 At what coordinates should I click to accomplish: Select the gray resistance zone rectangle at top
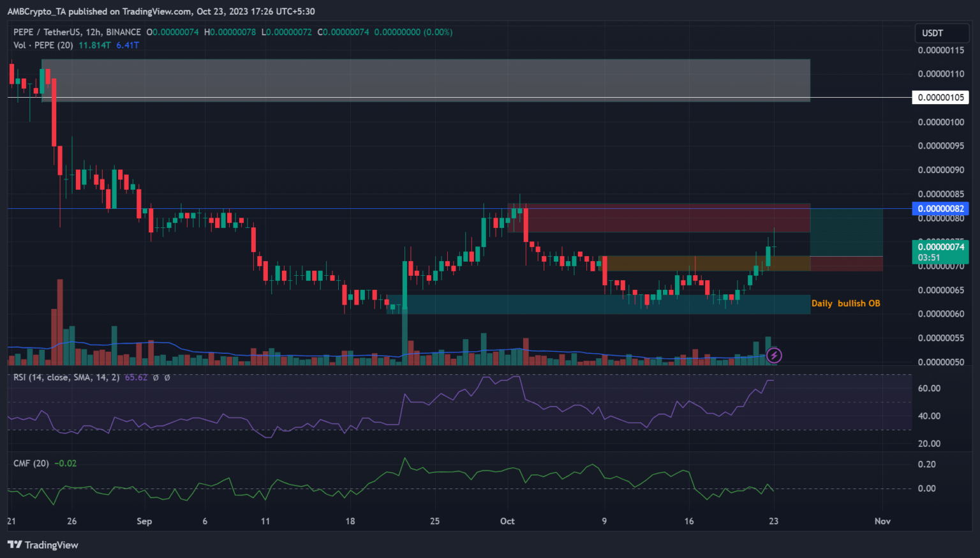click(x=426, y=80)
